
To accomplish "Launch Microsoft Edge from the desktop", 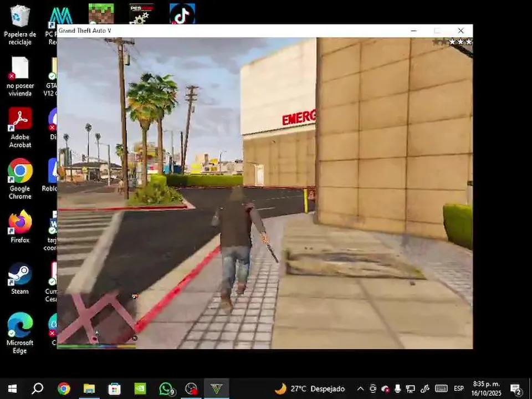I will [x=20, y=333].
